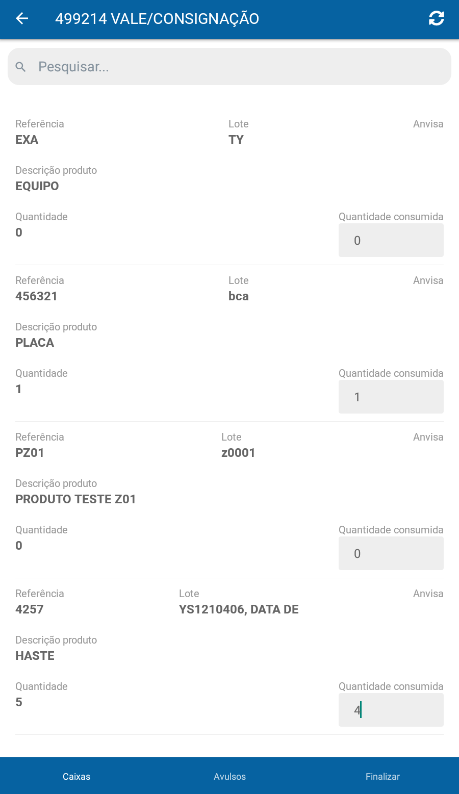Tap the Finalizar button

(382, 776)
